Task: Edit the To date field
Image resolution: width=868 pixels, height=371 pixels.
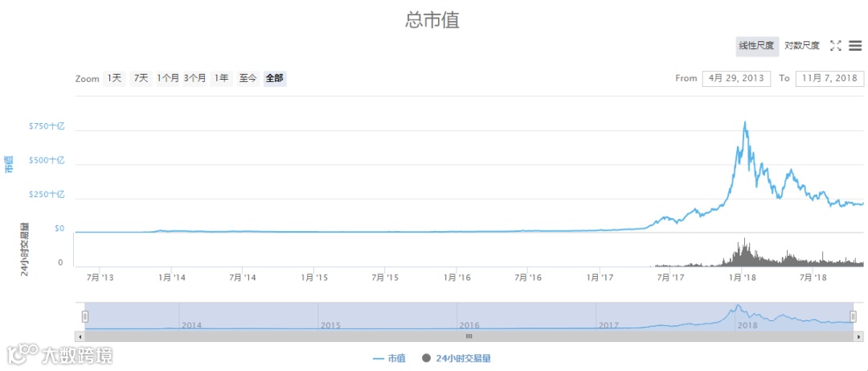Action: [x=829, y=78]
